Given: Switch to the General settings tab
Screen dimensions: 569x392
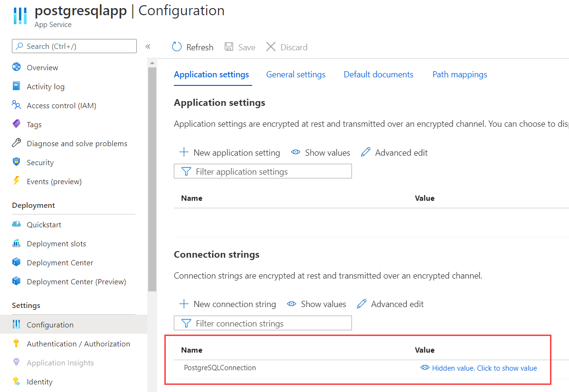Looking at the screenshot, I should pos(296,75).
